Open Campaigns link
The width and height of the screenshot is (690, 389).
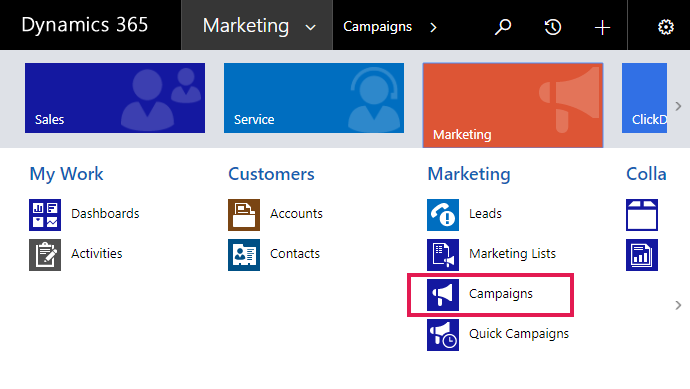click(x=501, y=294)
